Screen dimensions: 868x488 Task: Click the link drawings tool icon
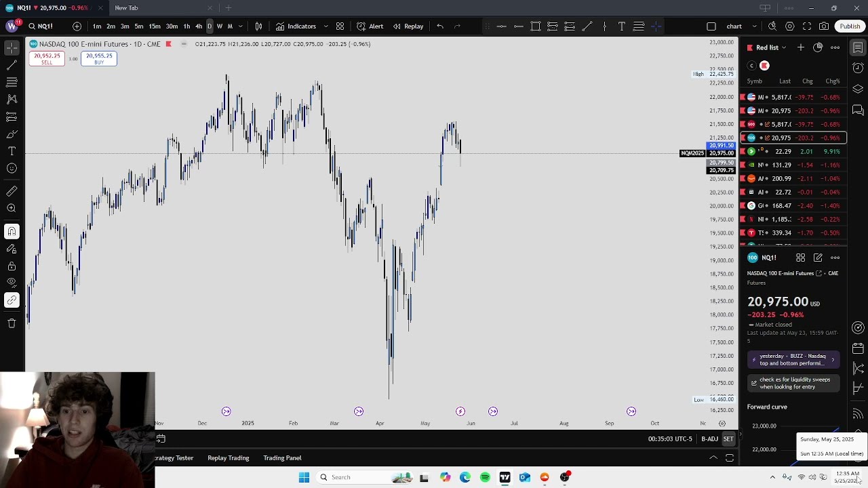click(x=12, y=300)
